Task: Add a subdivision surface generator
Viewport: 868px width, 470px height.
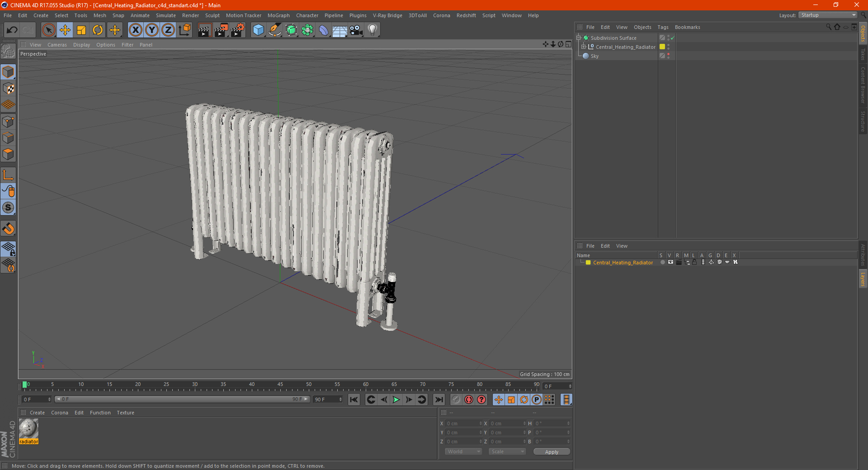Action: [291, 30]
